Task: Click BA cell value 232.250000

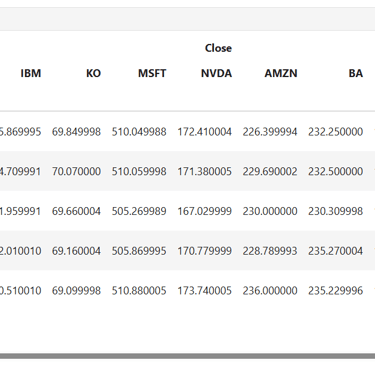Action: 335,132
